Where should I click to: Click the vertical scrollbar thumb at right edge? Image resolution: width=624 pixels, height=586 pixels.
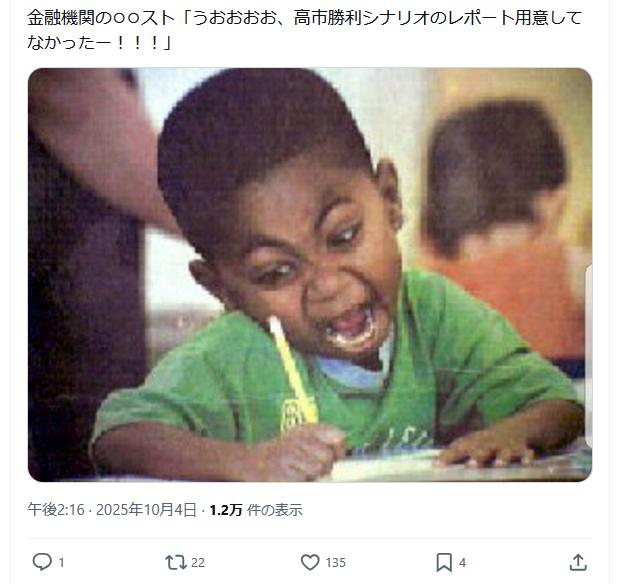(588, 356)
